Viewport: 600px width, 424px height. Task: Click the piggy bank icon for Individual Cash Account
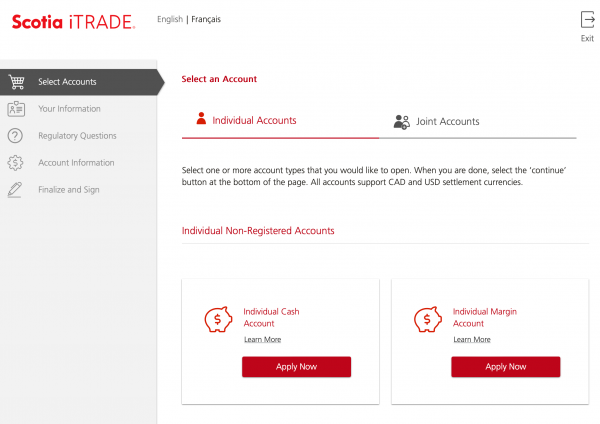[x=218, y=320]
